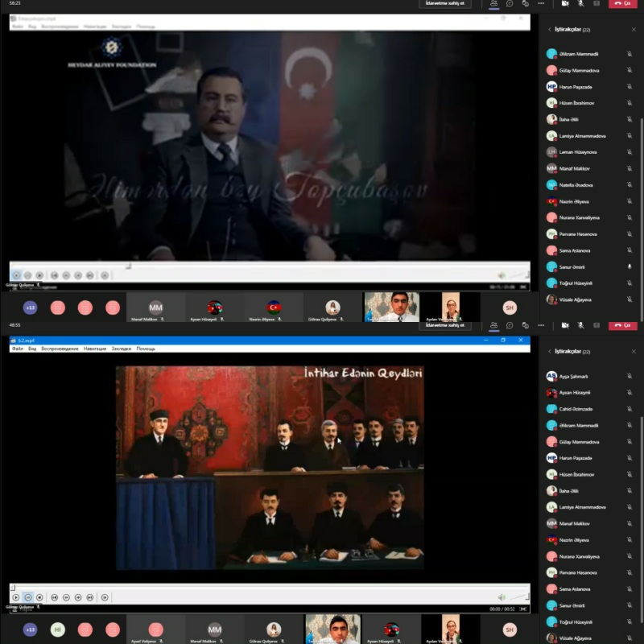Click Aysel Vəliyeva's tile under the 6.2.mp4 video
Viewport: 644px width, 644px height.
click(155, 630)
